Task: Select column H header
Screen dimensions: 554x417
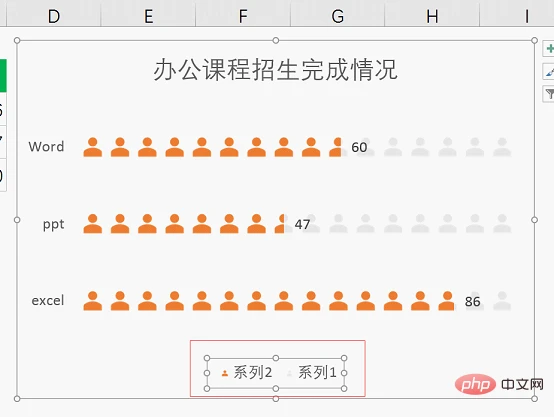Action: click(432, 16)
